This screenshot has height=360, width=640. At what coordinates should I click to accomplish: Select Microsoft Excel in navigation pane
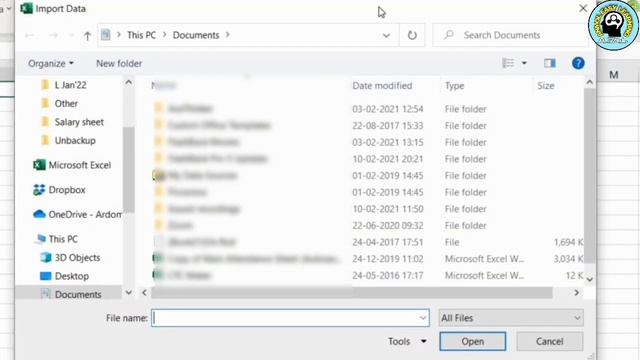pyautogui.click(x=80, y=165)
